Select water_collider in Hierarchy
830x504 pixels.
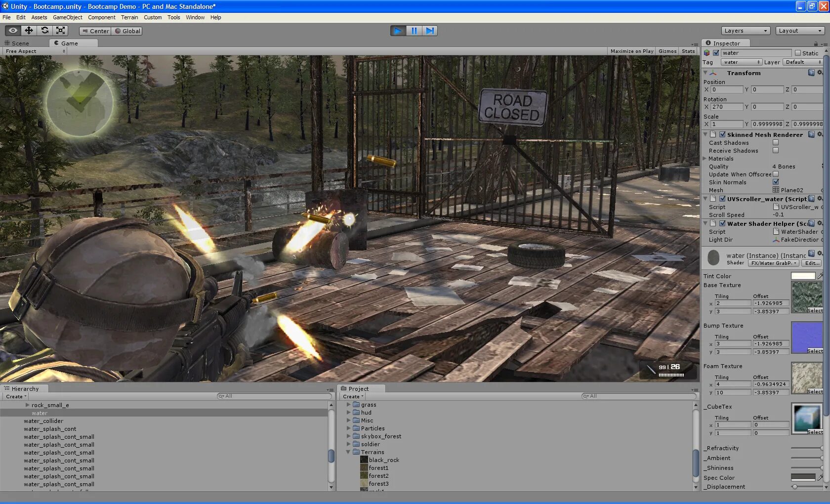click(x=43, y=421)
